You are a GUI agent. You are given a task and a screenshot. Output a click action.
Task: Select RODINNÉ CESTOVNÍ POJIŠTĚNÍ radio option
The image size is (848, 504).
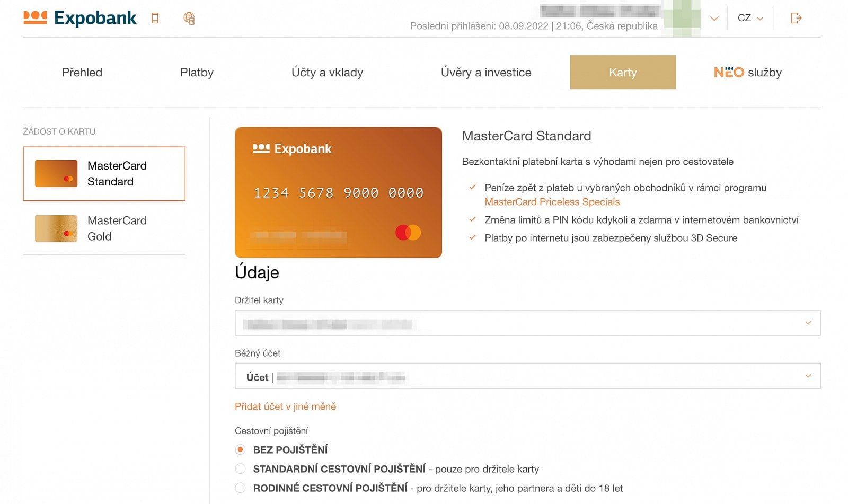point(240,488)
